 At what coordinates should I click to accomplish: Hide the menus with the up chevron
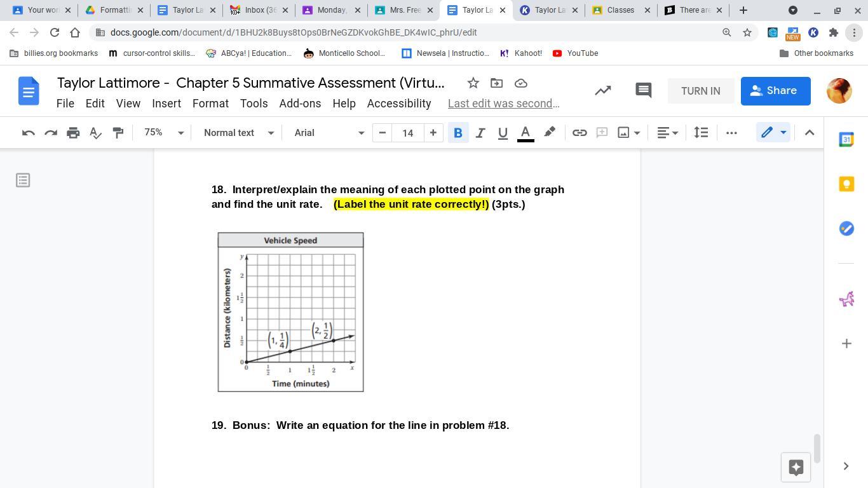(810, 133)
